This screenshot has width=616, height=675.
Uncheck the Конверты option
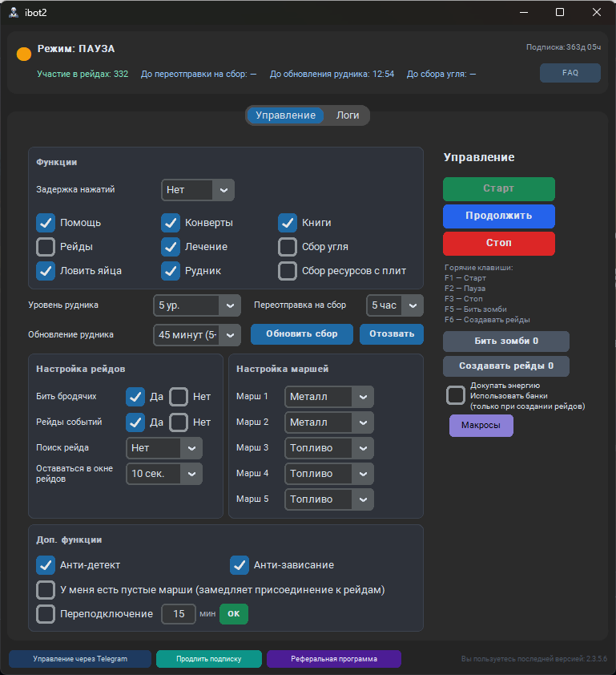(x=171, y=223)
